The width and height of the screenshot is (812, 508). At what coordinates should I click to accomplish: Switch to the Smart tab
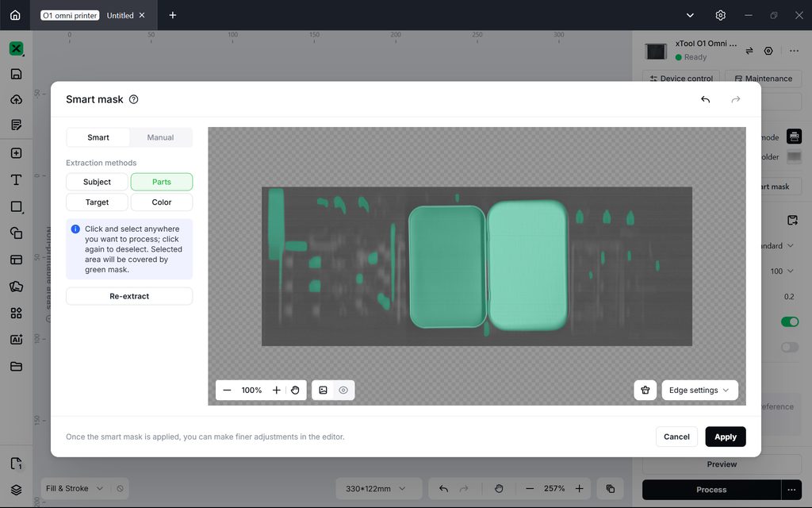98,137
